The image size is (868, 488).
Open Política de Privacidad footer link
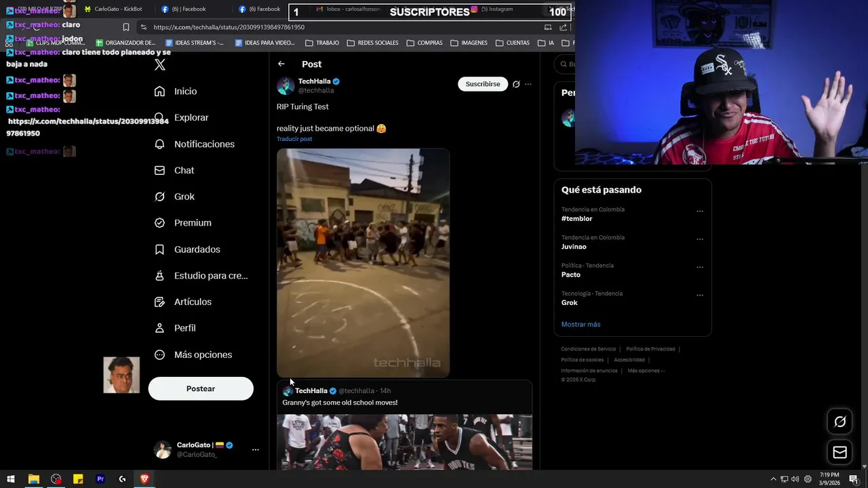[650, 349]
